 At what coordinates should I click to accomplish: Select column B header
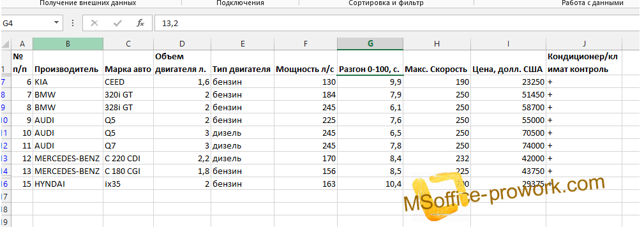tap(68, 44)
